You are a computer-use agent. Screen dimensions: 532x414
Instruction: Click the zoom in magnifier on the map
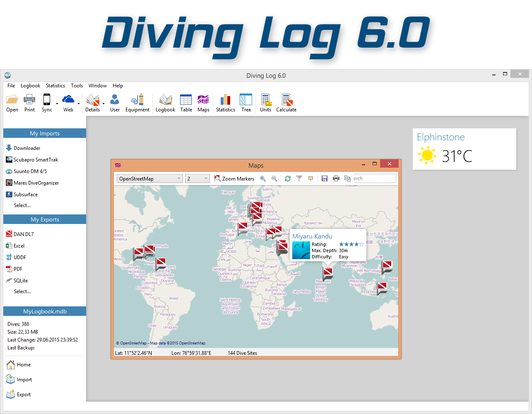pyautogui.click(x=262, y=178)
